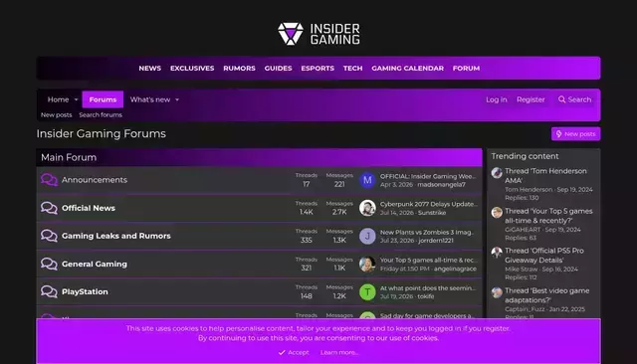Click the Insider Gaming logo
This screenshot has width=637, height=364.
[318, 34]
